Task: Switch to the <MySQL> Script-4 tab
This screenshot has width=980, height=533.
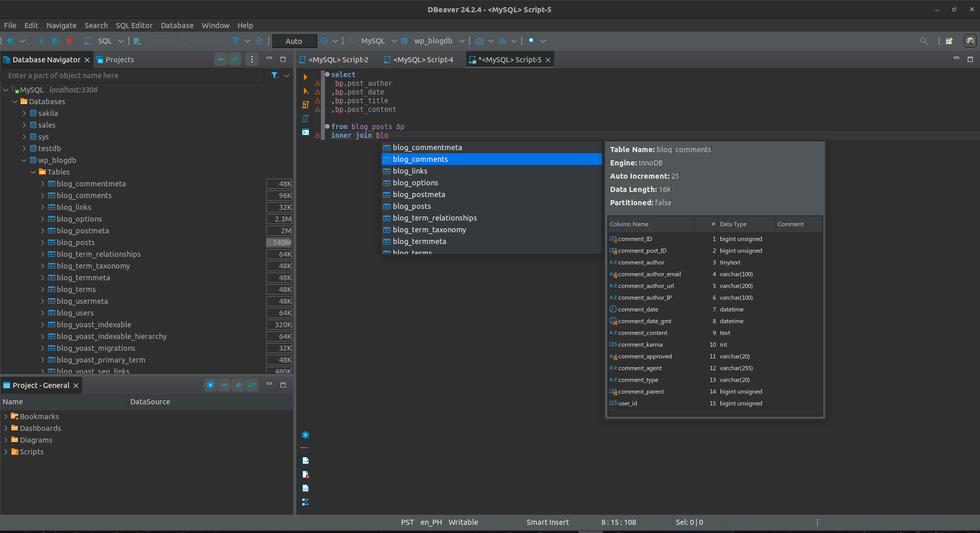Action: [x=418, y=59]
